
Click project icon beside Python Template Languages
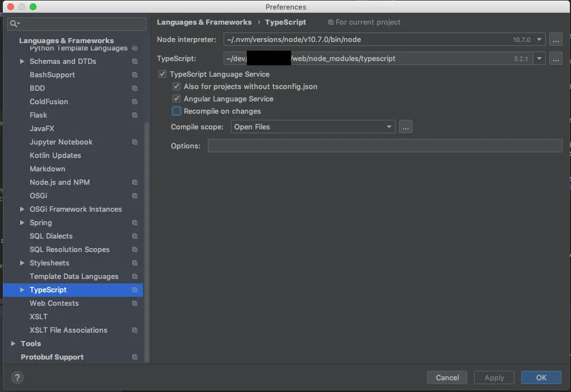pos(134,48)
